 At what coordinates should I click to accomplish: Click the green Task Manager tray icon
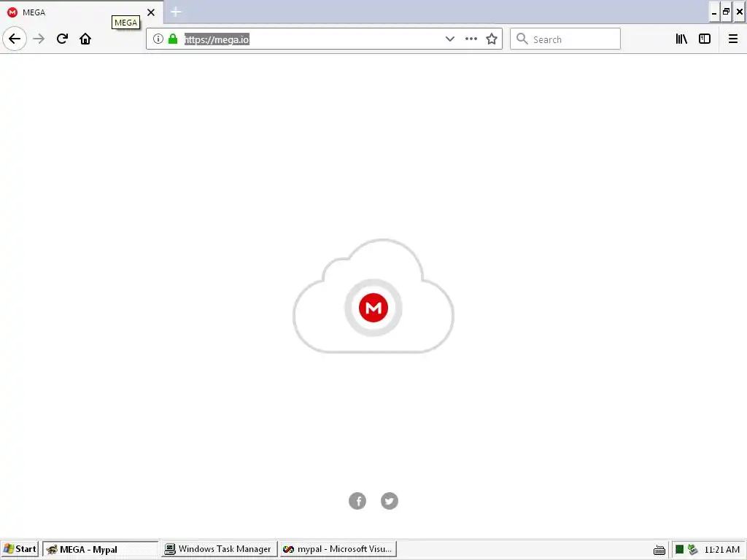click(x=680, y=550)
